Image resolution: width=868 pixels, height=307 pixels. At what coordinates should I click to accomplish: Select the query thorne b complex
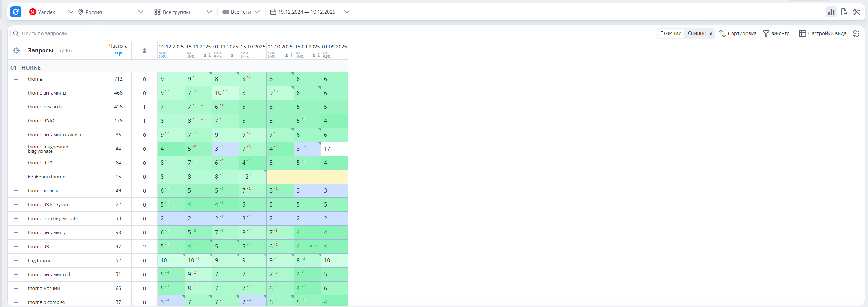point(47,302)
